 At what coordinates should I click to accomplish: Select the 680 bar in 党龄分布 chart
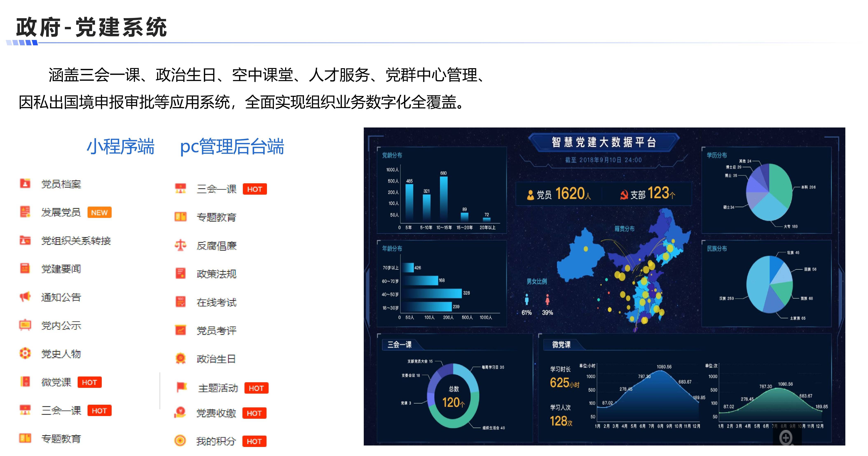pyautogui.click(x=444, y=199)
